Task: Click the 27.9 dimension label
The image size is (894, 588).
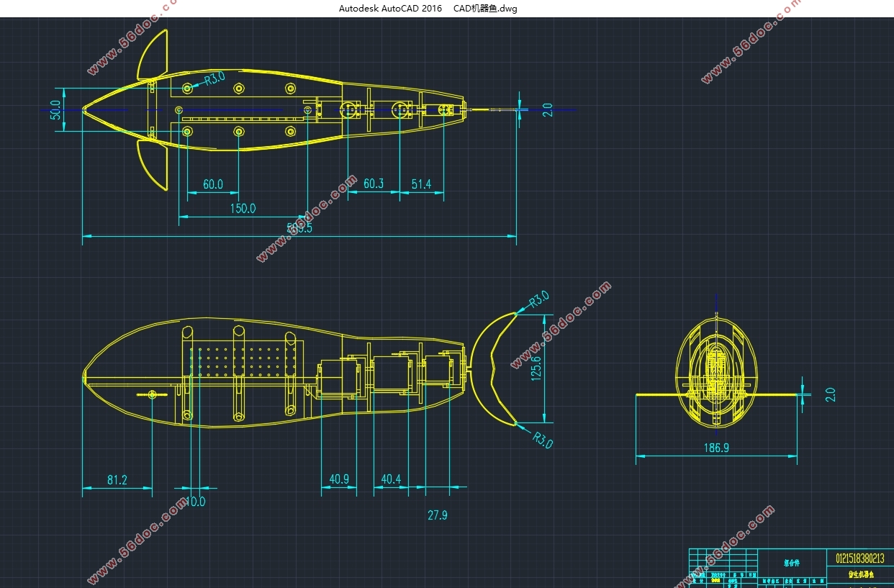Action: [437, 515]
